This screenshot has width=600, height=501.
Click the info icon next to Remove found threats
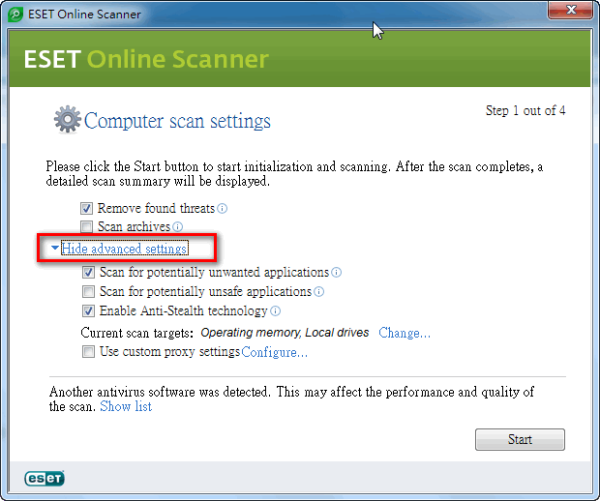pos(223,209)
